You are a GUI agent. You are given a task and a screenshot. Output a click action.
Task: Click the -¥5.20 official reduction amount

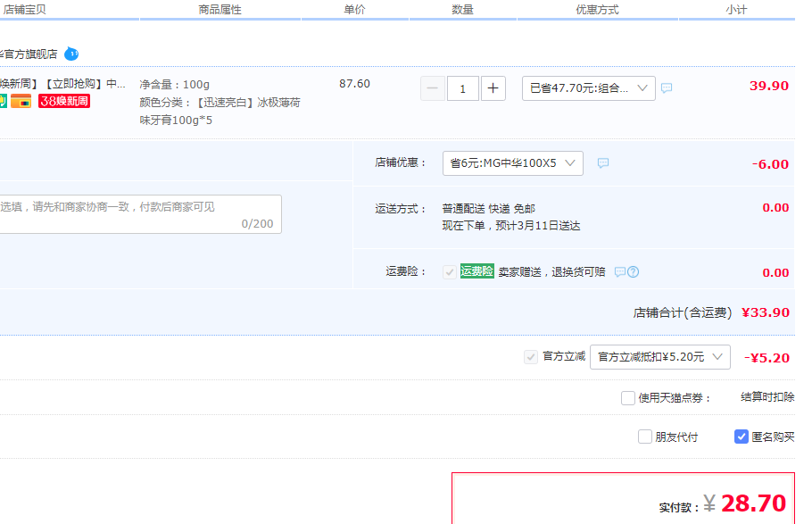[767, 358]
